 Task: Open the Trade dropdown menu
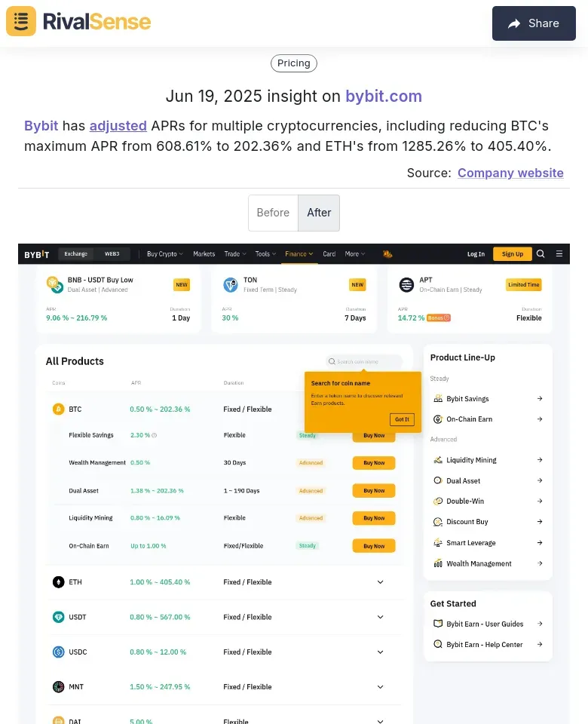click(235, 254)
